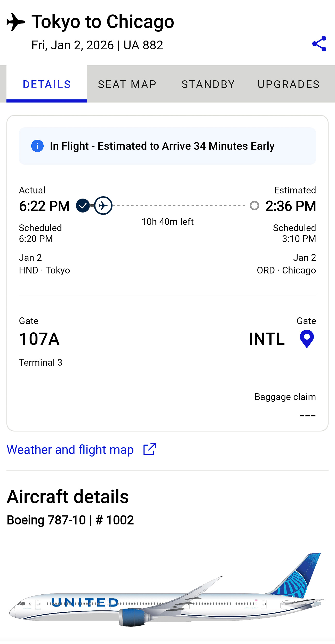Switch to the Seat Map tab
Viewport: 335px width, 644px height.
(127, 84)
